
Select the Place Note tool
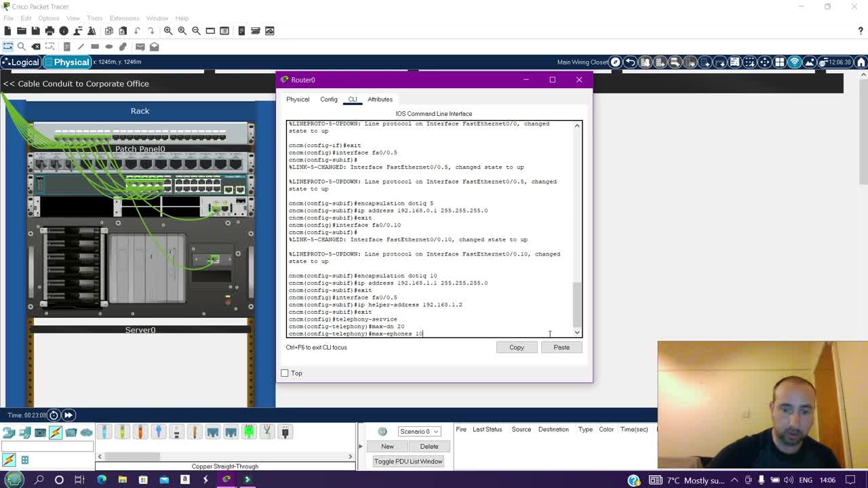tap(66, 47)
